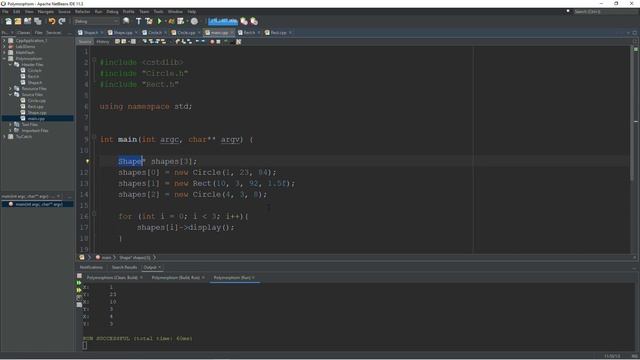Click the New File toolbar icon
Screen dimensions: 640x360
click(x=8, y=21)
